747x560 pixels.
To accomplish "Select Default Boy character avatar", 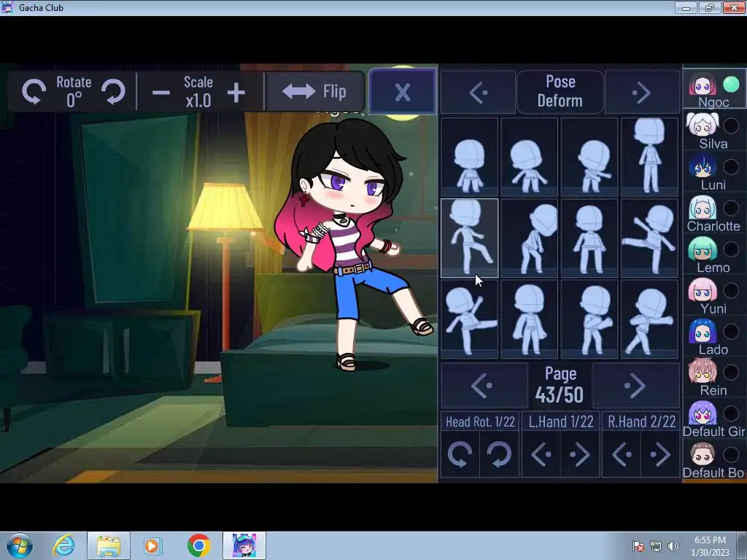I will [703, 454].
